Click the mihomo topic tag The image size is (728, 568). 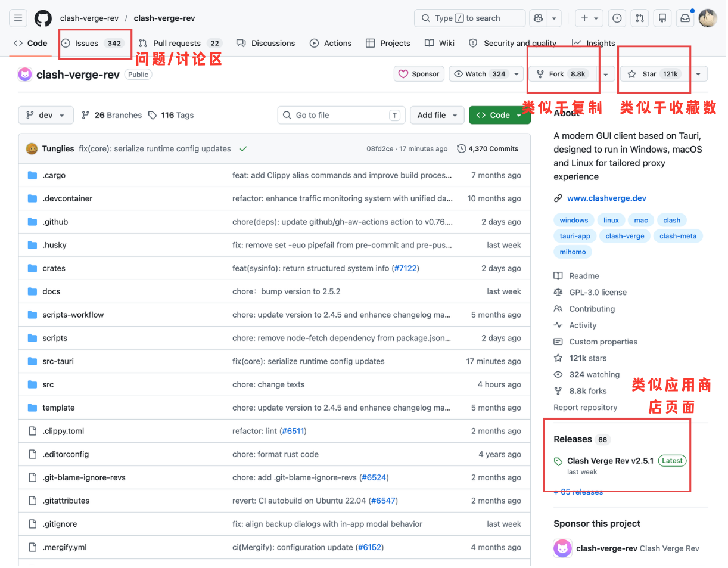tap(573, 252)
